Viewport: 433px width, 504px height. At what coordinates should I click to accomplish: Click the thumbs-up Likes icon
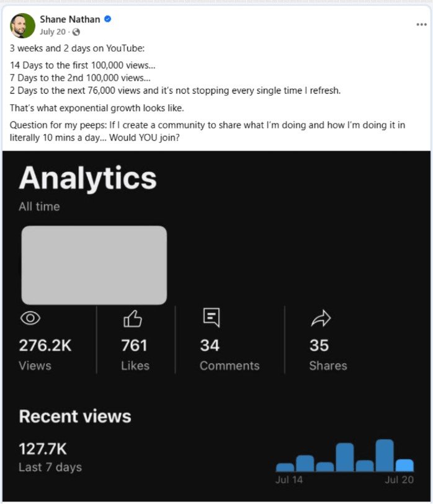(x=132, y=317)
